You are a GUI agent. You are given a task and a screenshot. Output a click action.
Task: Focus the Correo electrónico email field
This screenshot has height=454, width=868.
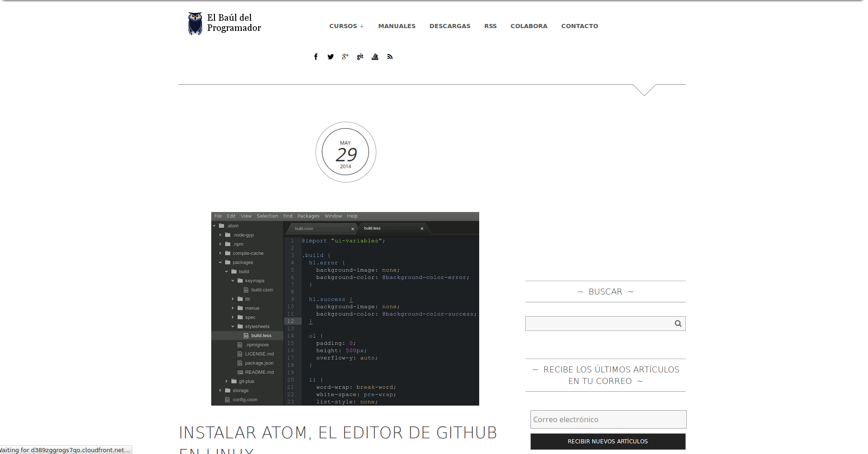[608, 419]
